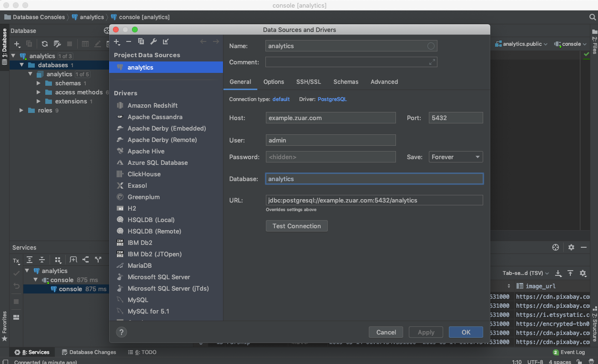Screen dimensions: 598x364
Task: Open the Schemas tab
Action: coord(345,82)
